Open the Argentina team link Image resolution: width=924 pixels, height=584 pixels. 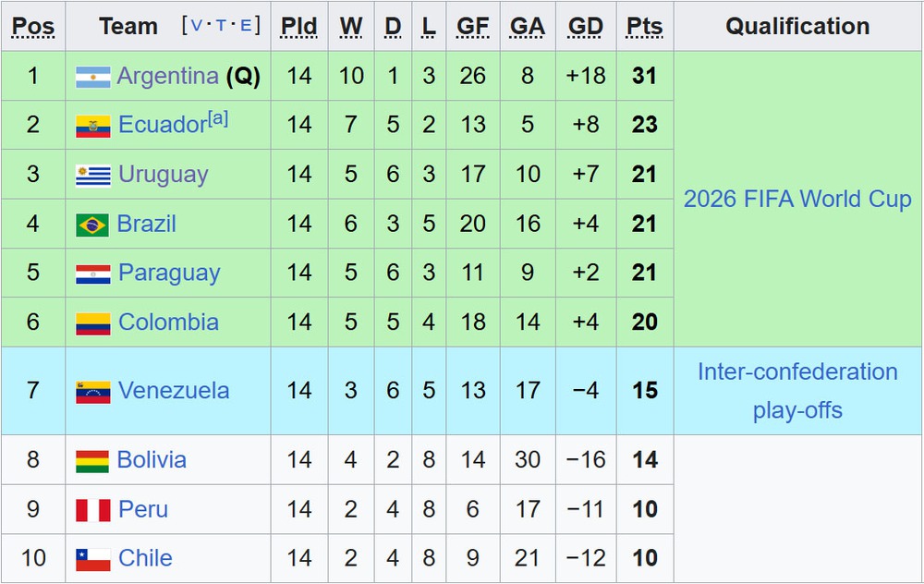click(x=167, y=76)
